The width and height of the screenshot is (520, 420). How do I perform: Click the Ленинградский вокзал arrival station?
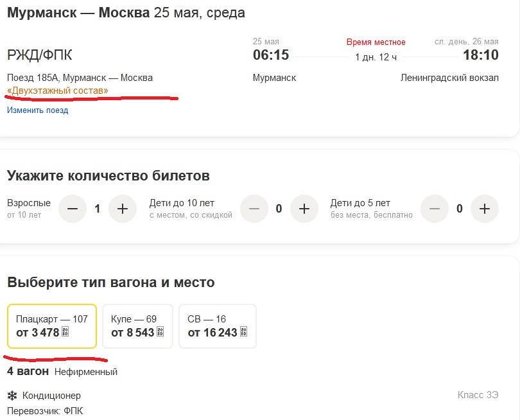449,78
